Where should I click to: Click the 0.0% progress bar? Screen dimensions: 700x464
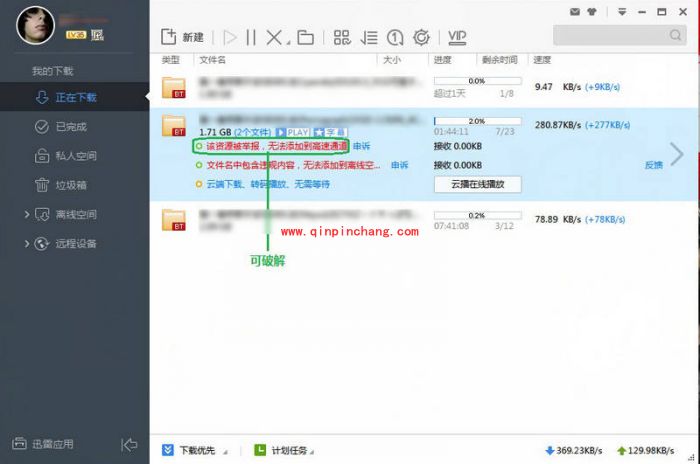[x=477, y=81]
